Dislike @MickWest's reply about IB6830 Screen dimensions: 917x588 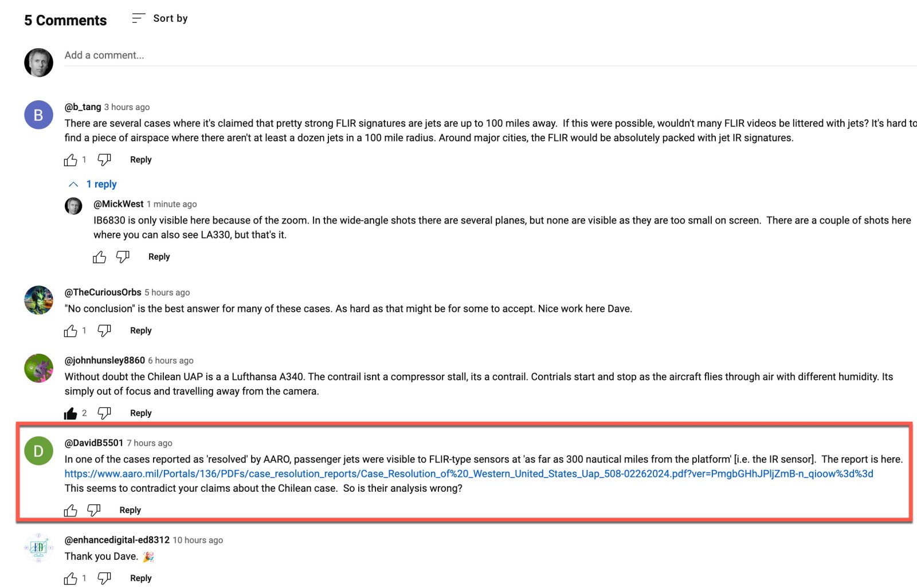[123, 257]
